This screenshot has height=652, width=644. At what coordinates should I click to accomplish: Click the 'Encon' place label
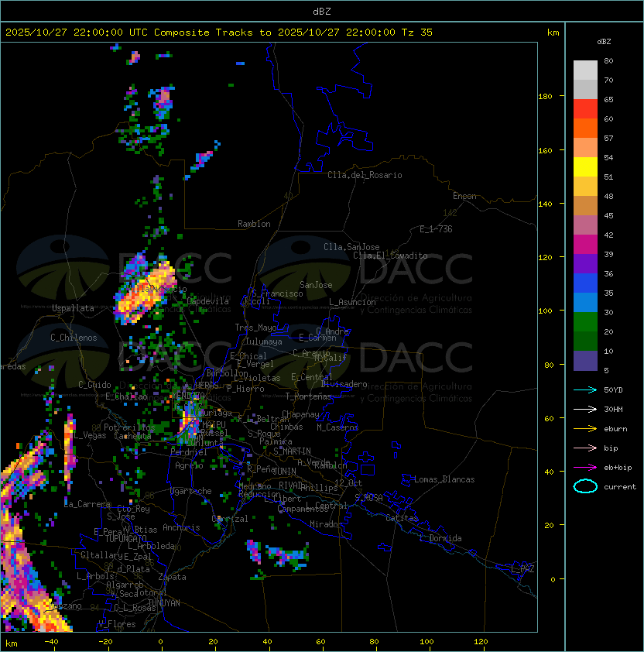(464, 196)
